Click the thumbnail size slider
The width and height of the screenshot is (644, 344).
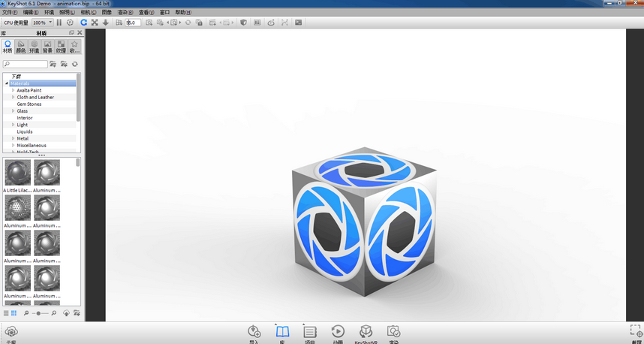pyautogui.click(x=39, y=312)
